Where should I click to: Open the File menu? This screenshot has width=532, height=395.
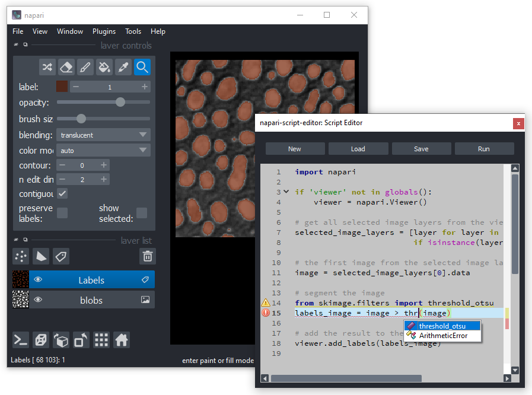click(18, 31)
